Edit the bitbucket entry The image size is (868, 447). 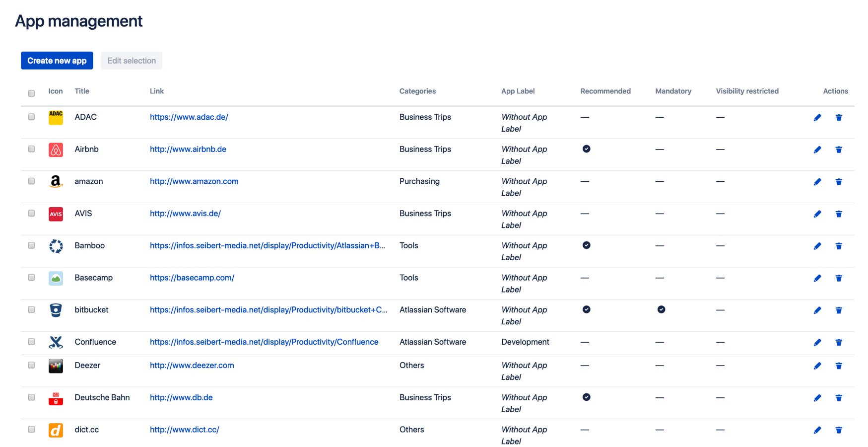[817, 310]
